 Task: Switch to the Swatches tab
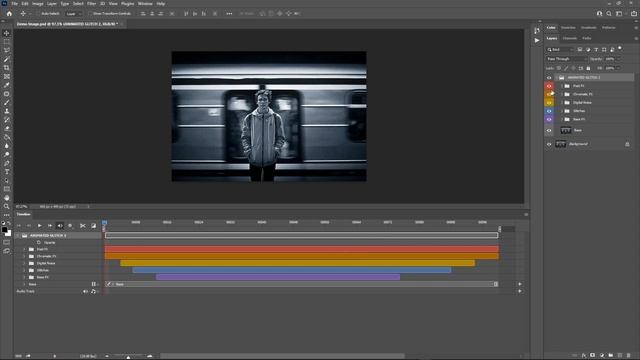click(x=568, y=28)
